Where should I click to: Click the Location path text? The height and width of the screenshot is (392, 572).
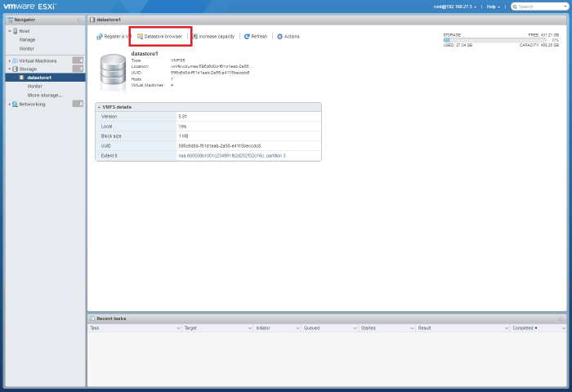click(212, 66)
